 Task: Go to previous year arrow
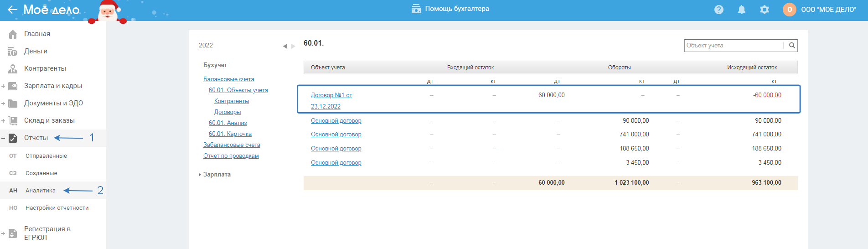285,46
